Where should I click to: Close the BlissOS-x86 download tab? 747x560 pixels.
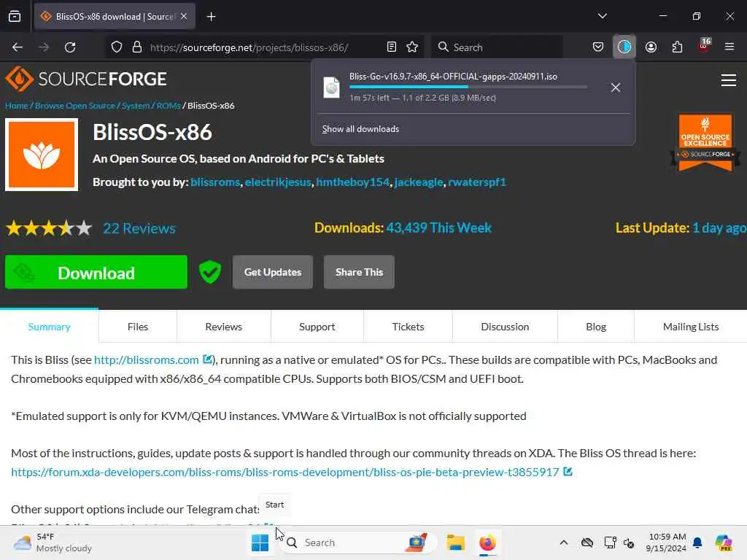[x=184, y=17]
